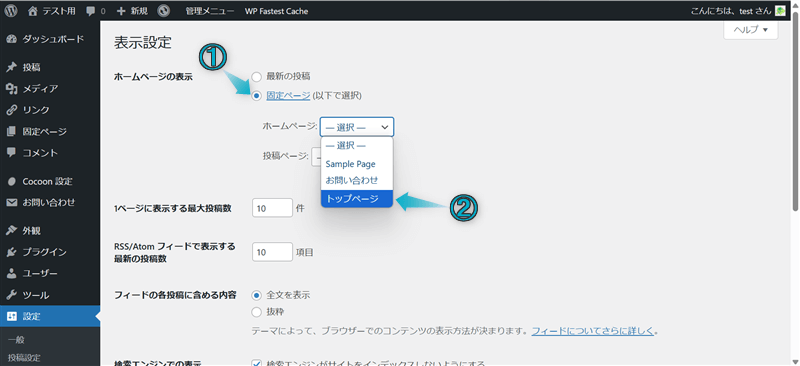
Task: Open 設定 menu in sidebar
Action: [x=50, y=316]
